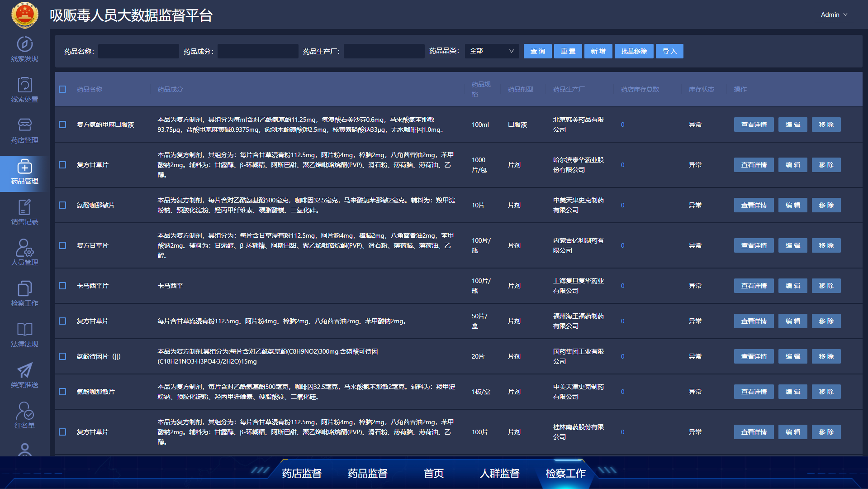
Task: Check the 复方氨酚甲麻口服液 row checkbox
Action: click(x=62, y=125)
